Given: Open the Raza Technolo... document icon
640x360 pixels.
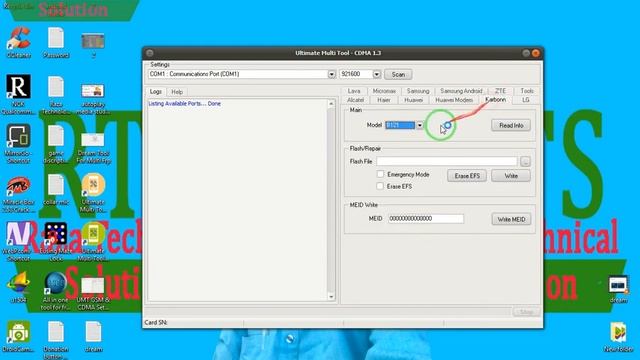Looking at the screenshot, I should coord(56,94).
